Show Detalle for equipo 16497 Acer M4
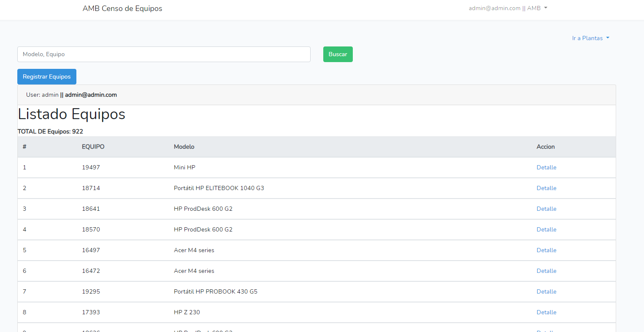This screenshot has width=644, height=332. click(x=546, y=250)
